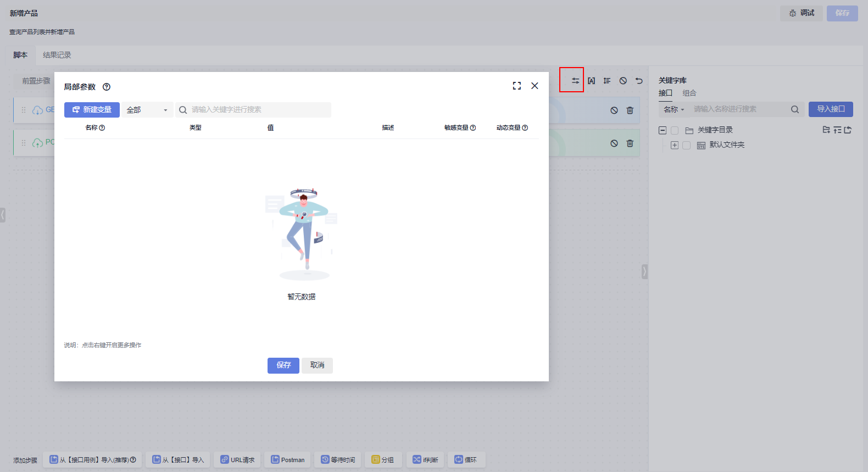Collapse the 关键字目录 tree node

coord(663,131)
